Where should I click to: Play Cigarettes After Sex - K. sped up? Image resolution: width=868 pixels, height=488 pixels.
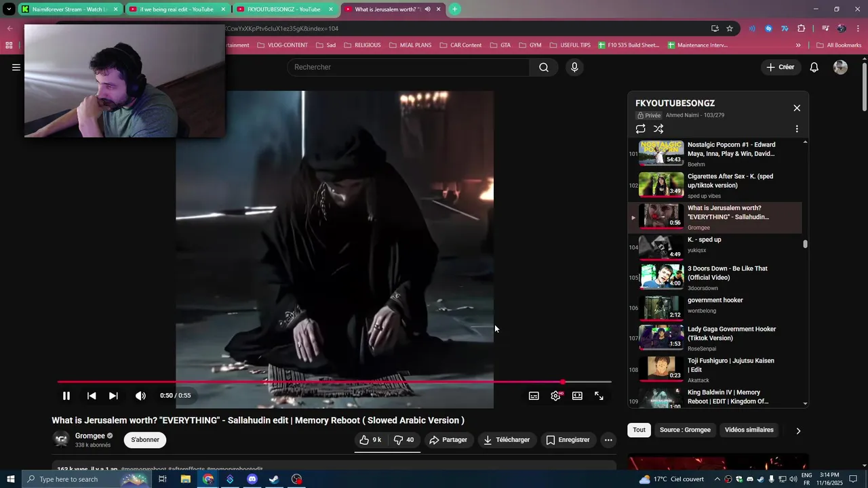[x=715, y=186]
